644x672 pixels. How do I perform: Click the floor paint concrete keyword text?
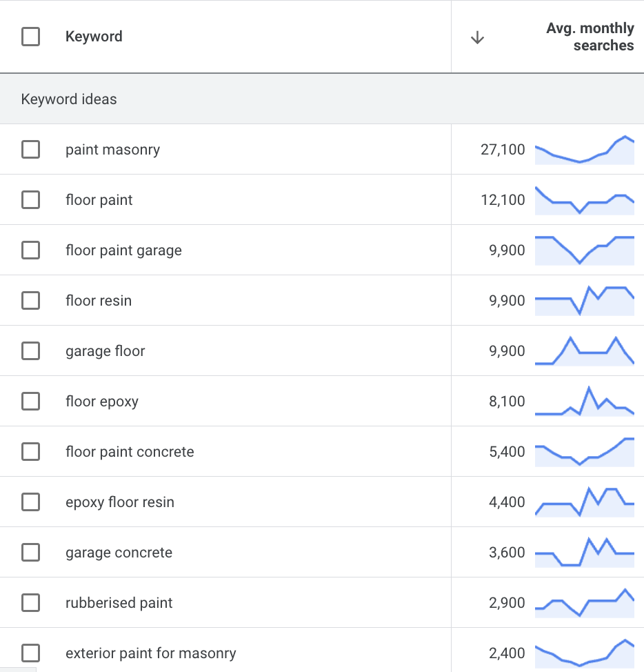coord(130,452)
